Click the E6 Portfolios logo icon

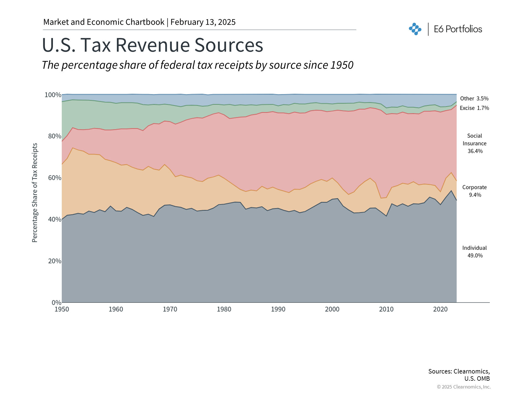point(415,29)
